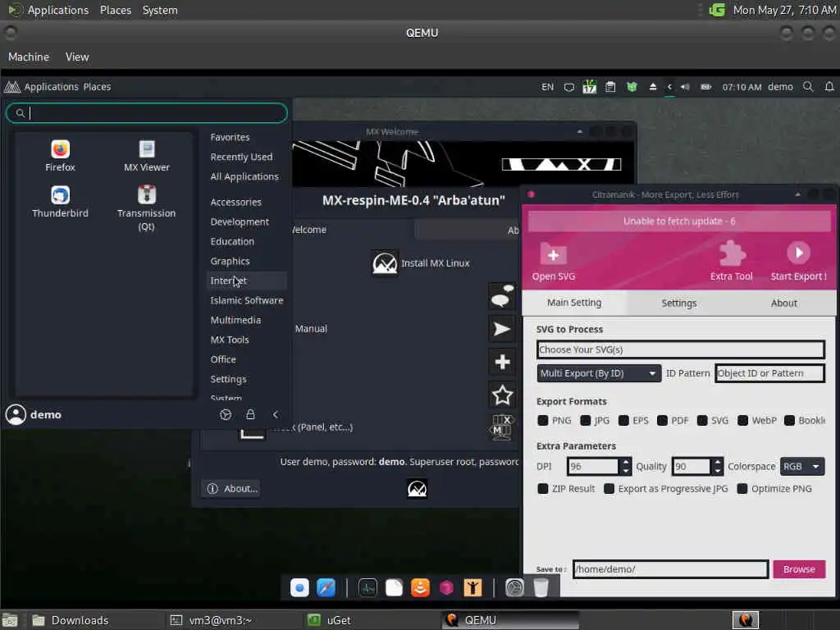Screen dimensions: 840x630
Task: Open MX Viewer from favorites
Action: (x=146, y=156)
